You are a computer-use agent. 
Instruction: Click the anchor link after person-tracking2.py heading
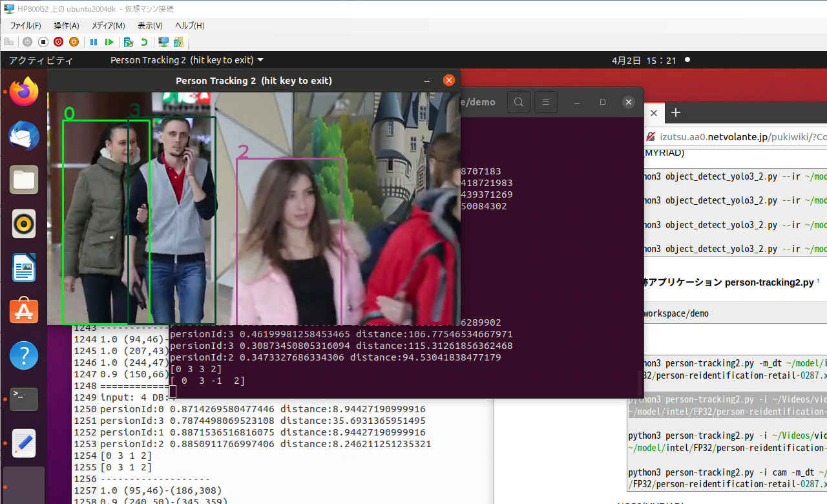(818, 281)
